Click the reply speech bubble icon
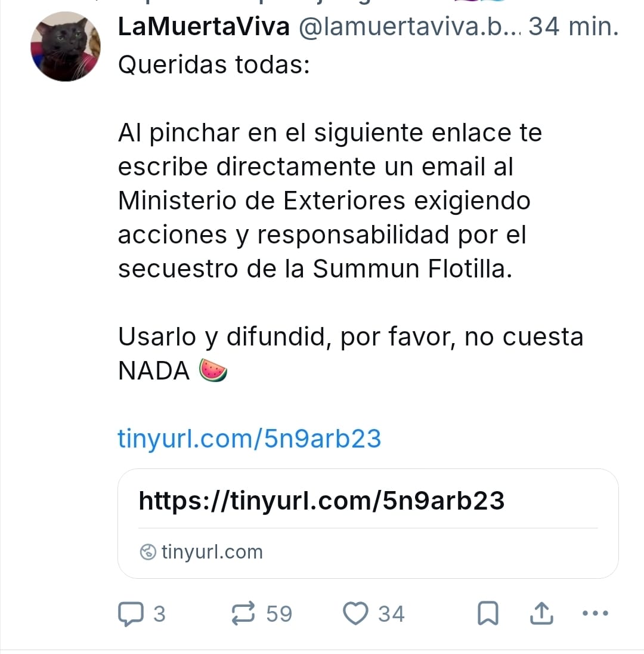This screenshot has width=644, height=654. pos(131,613)
